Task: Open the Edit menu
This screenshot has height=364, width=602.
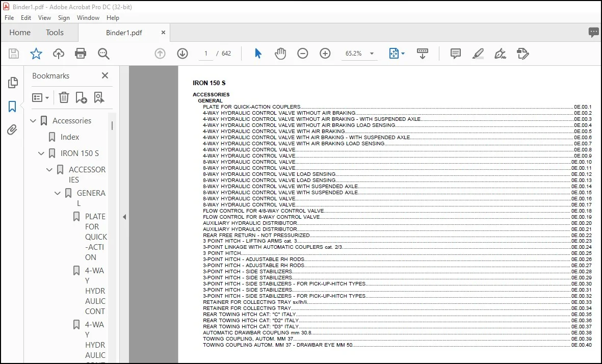Action: click(x=25, y=18)
